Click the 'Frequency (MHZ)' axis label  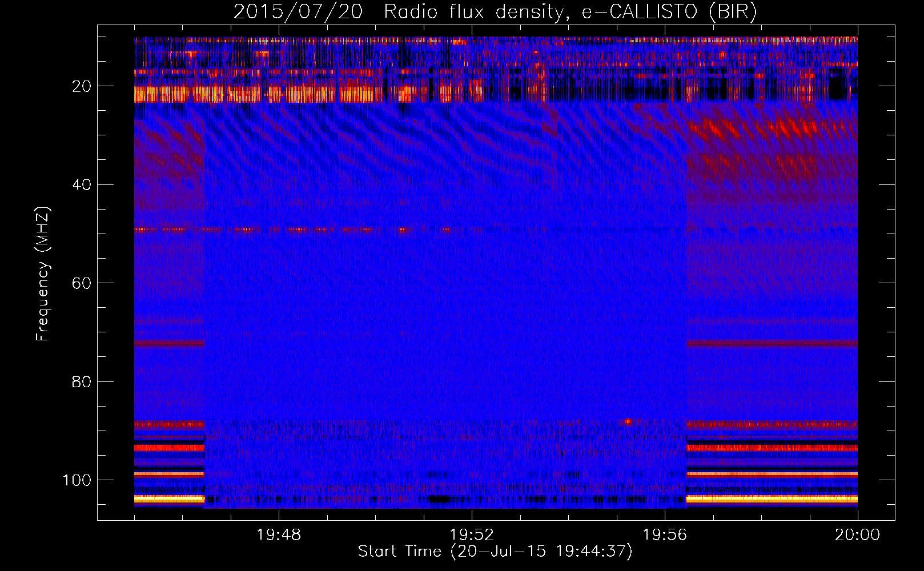click(43, 274)
